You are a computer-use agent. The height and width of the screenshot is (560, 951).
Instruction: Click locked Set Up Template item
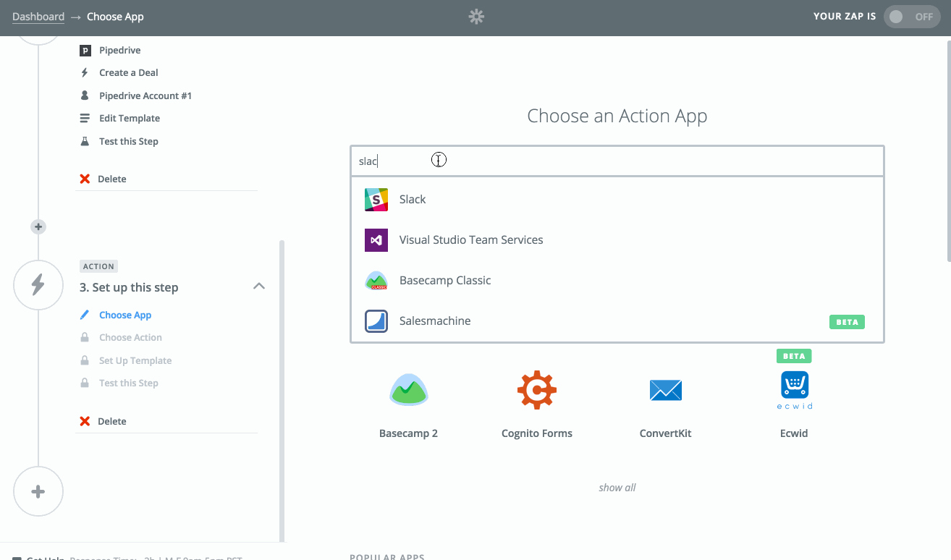(135, 360)
